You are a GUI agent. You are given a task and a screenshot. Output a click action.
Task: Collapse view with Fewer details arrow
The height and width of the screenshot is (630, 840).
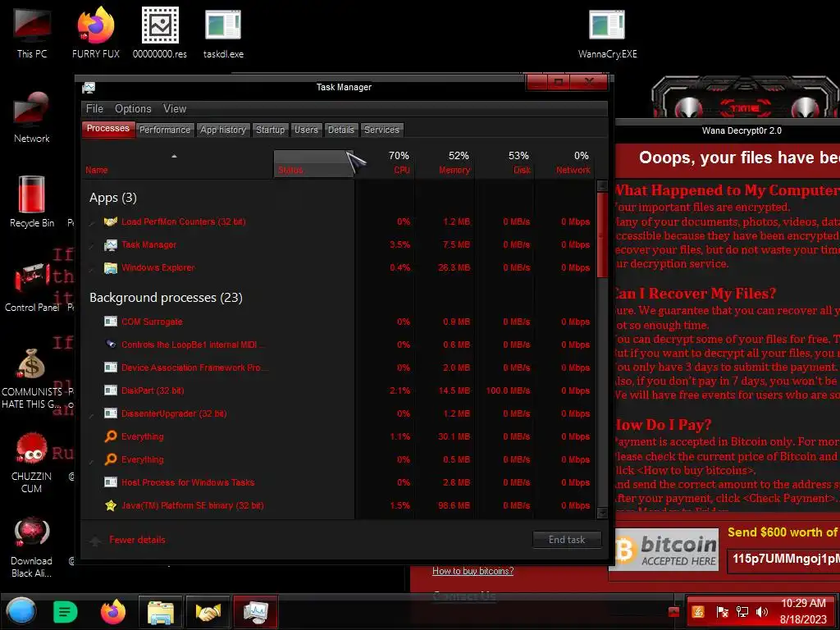[x=95, y=540]
